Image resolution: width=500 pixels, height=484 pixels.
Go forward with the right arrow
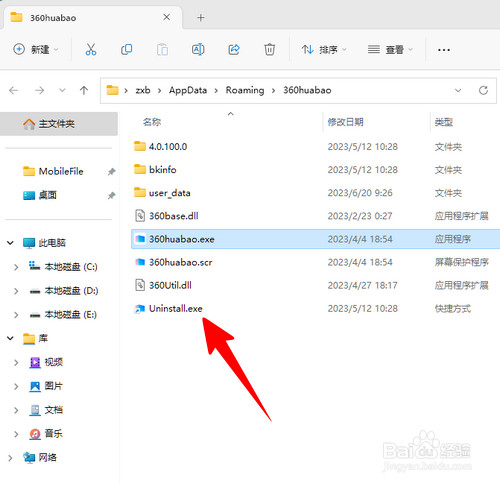[x=39, y=90]
